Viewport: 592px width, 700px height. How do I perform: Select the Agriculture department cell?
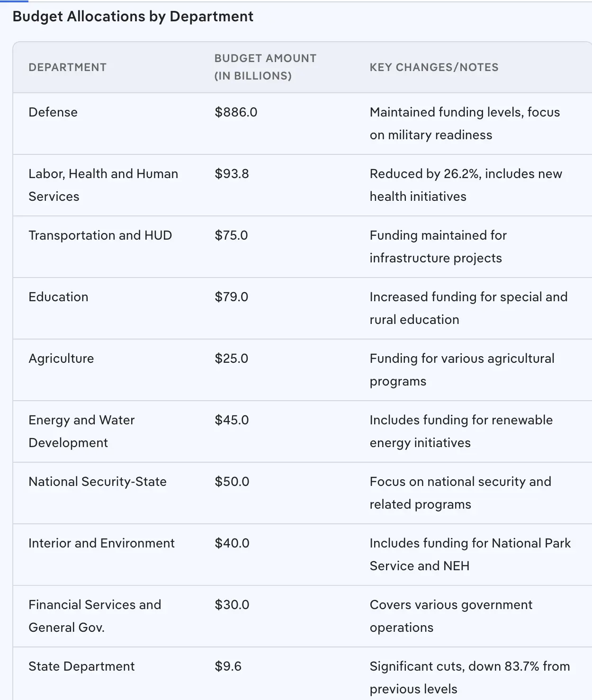pyautogui.click(x=61, y=359)
